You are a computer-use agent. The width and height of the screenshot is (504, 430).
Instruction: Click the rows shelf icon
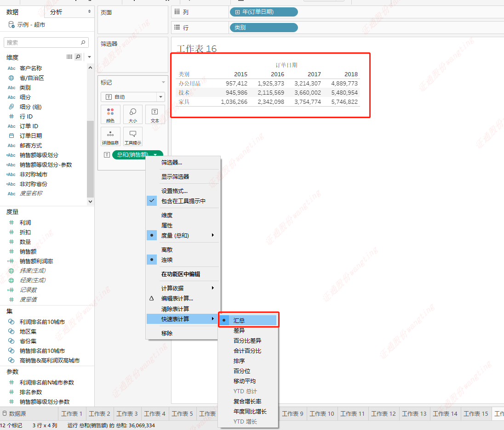(177, 27)
